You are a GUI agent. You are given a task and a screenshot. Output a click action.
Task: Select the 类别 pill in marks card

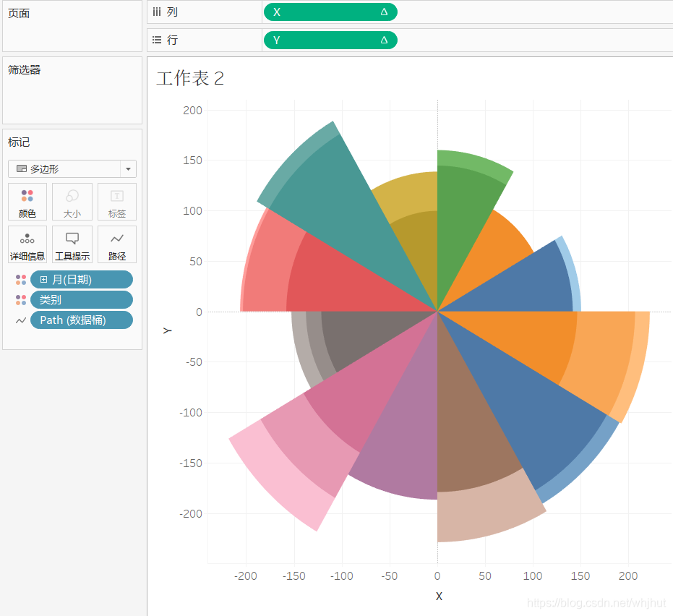(x=82, y=300)
